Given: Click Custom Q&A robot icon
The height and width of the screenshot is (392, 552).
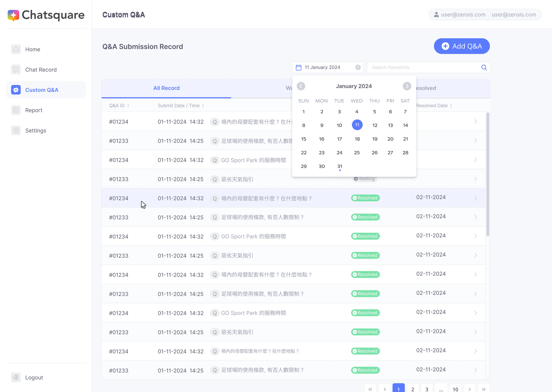Looking at the screenshot, I should click(16, 90).
